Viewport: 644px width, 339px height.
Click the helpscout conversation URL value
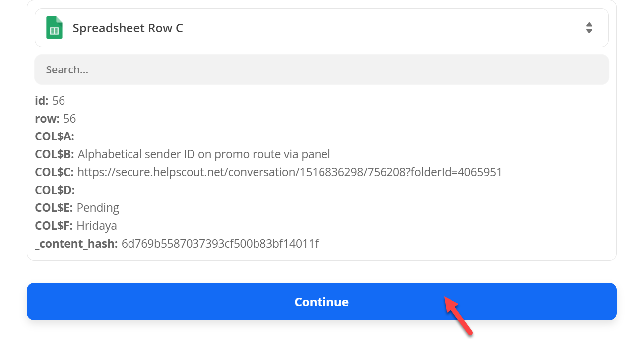pyautogui.click(x=290, y=172)
